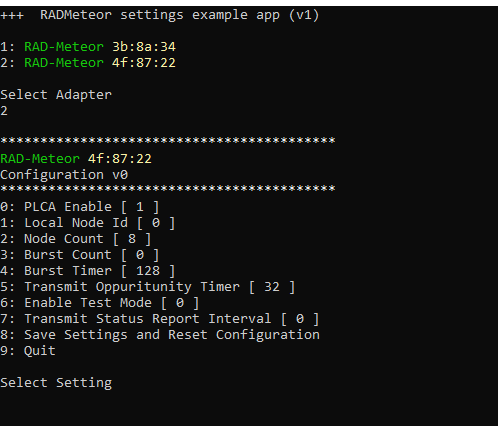Choose the Node Count setting

(x=76, y=239)
